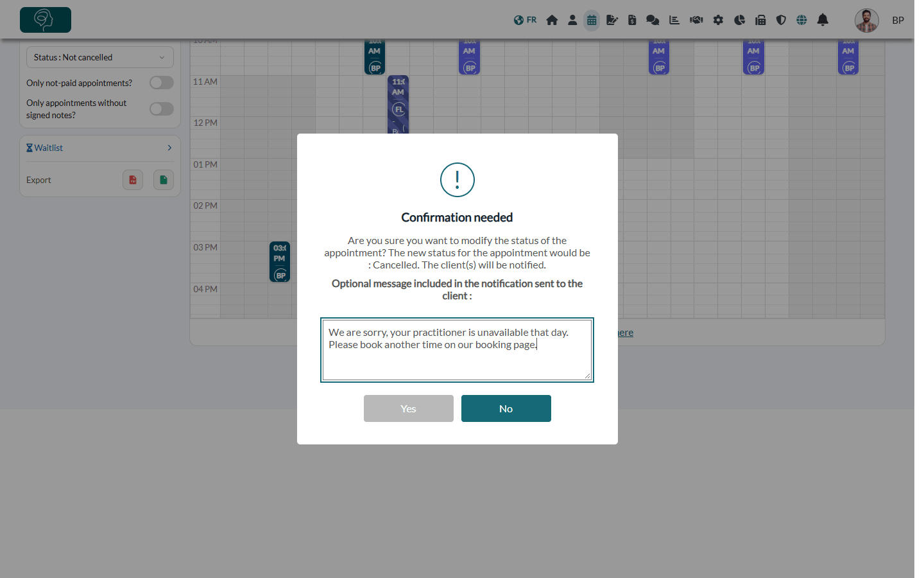924x578 pixels.
Task: Open the invoice dollar document icon
Action: click(632, 20)
